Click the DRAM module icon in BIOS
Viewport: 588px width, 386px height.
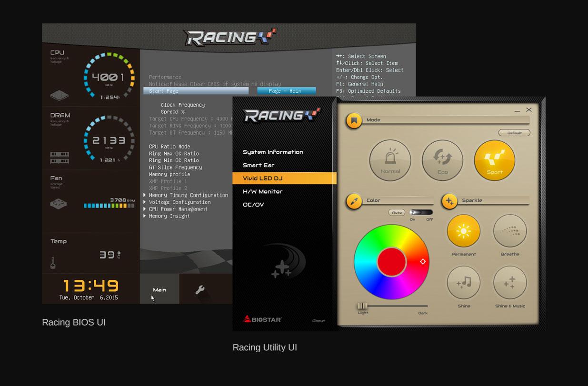(60, 158)
